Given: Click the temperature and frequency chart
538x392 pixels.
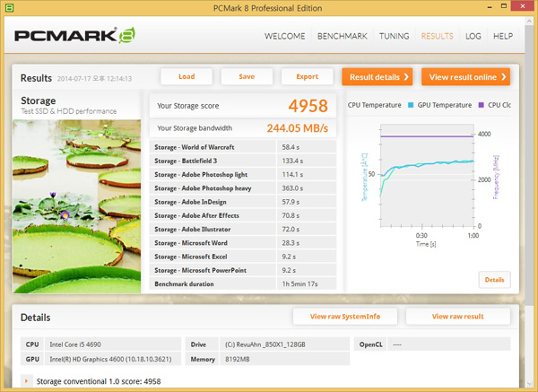Looking at the screenshot, I should (x=427, y=176).
